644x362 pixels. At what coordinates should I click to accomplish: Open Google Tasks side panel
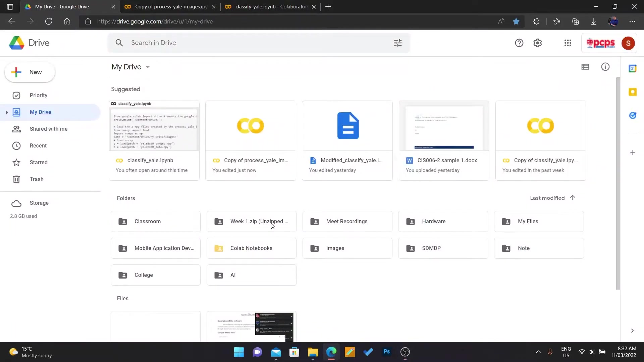pos(633,116)
